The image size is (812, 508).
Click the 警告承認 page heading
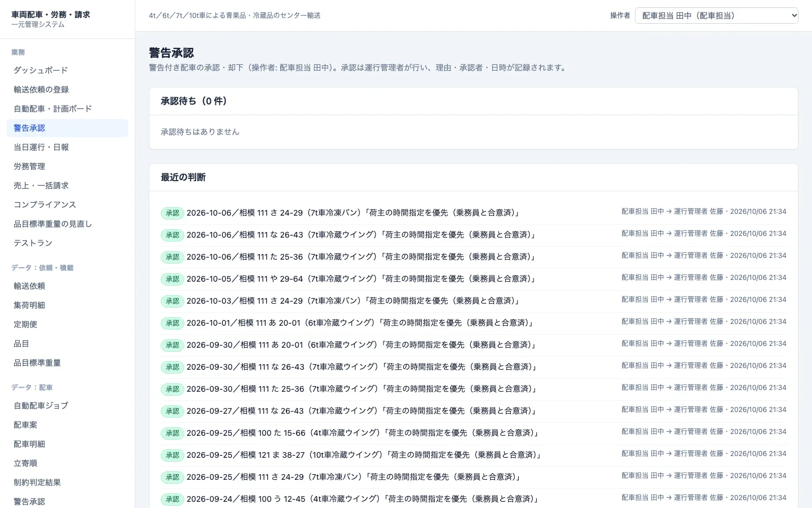[171, 53]
